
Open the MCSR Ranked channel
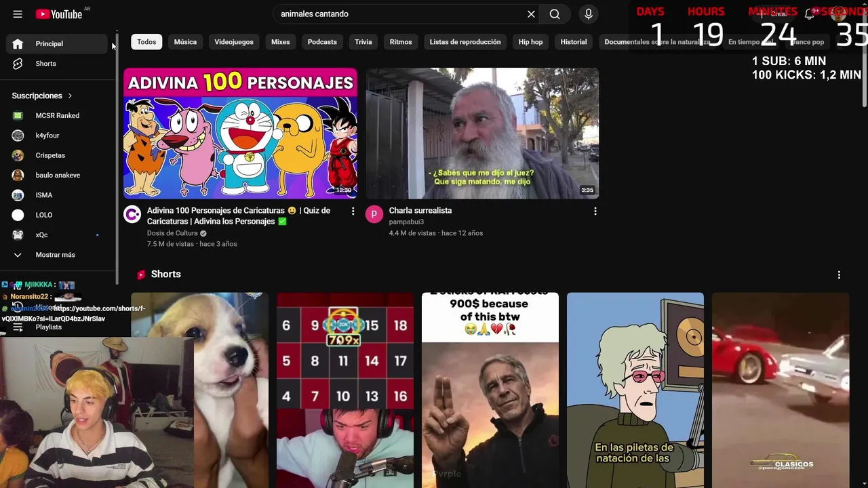click(57, 116)
